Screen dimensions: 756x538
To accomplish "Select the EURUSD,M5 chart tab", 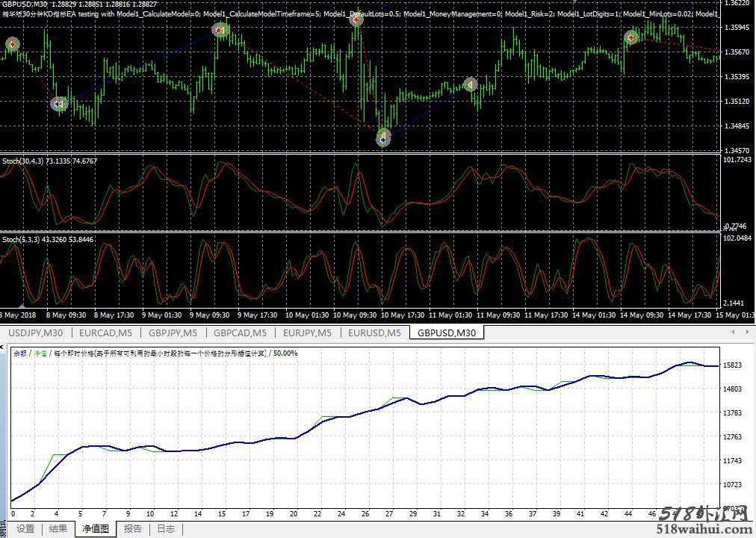I will coord(374,333).
